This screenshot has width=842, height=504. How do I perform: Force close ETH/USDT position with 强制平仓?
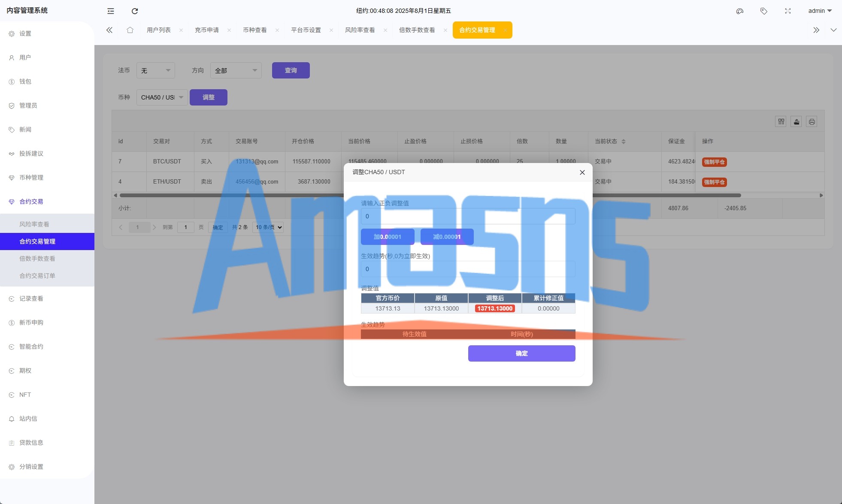pyautogui.click(x=715, y=182)
